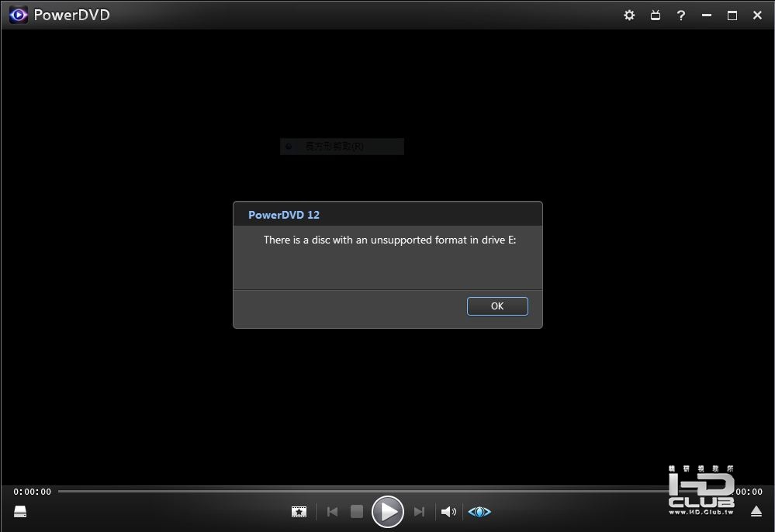The image size is (775, 532).
Task: Click OK in the PowerDVD 12 dialog
Action: (497, 306)
